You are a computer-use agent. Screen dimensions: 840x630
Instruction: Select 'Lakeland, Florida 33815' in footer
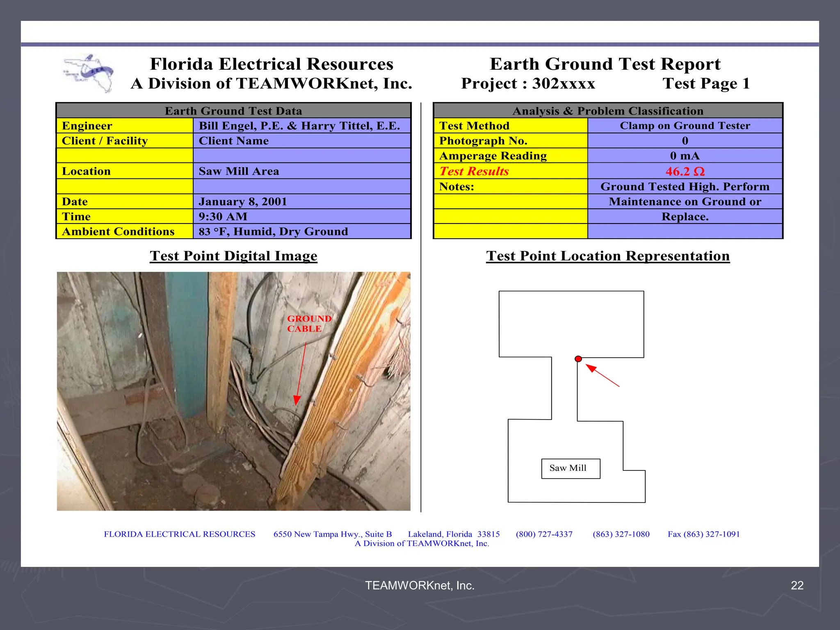point(454,534)
